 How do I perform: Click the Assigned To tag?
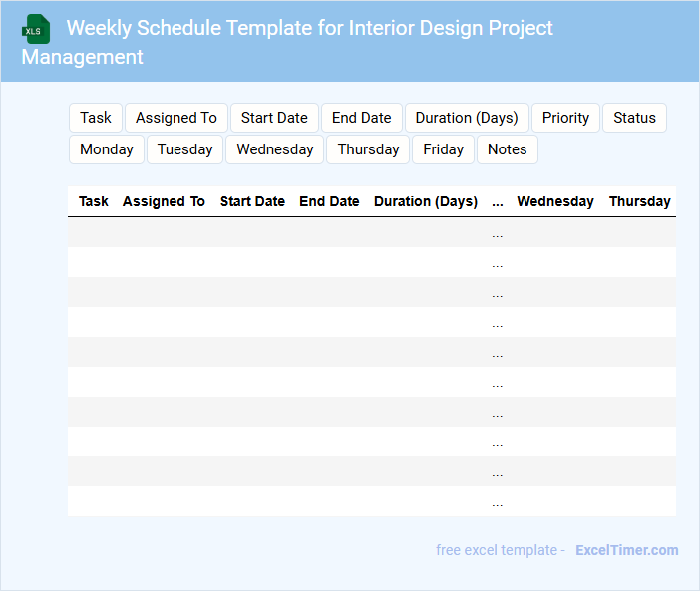pos(176,118)
